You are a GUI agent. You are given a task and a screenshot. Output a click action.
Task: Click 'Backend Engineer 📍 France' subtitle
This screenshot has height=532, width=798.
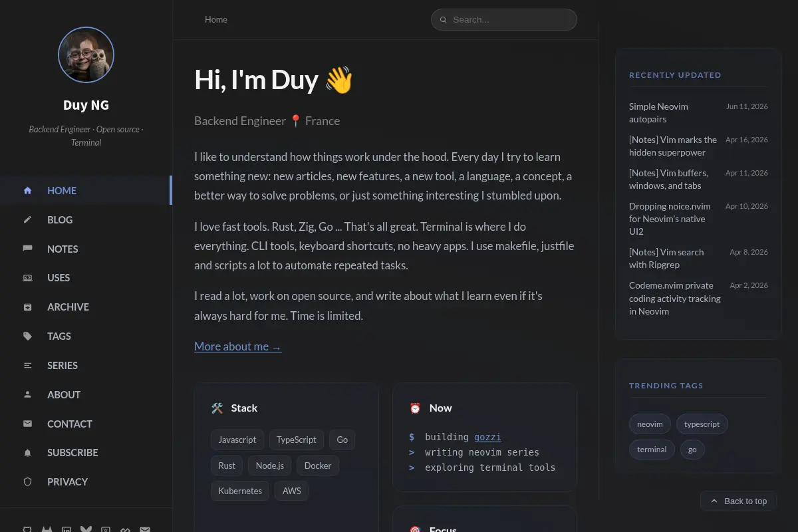[x=267, y=121]
